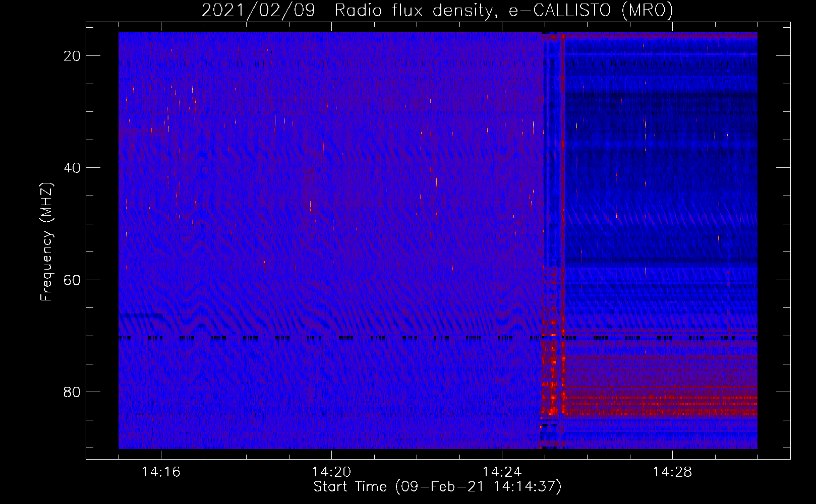
Task: Click the 40 frequency tick label
Action: [72, 168]
